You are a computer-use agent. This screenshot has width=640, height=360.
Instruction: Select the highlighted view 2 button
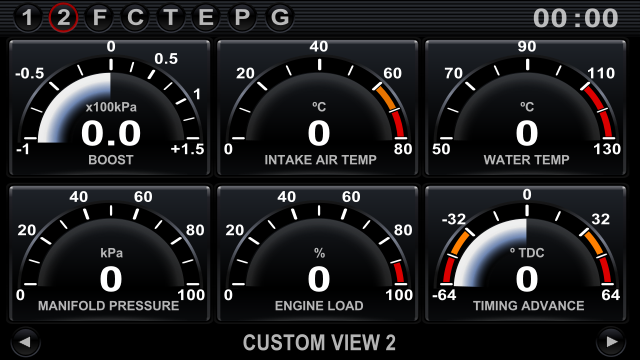tap(63, 18)
